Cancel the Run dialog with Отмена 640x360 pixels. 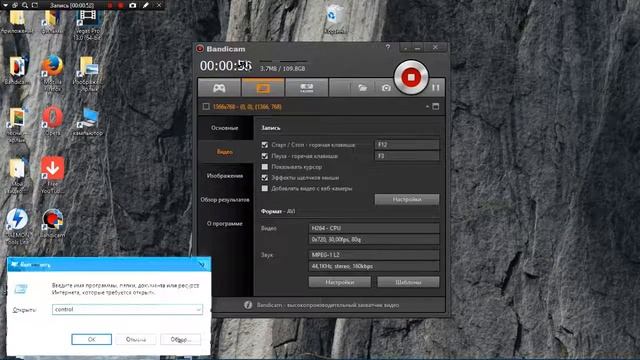point(136,339)
